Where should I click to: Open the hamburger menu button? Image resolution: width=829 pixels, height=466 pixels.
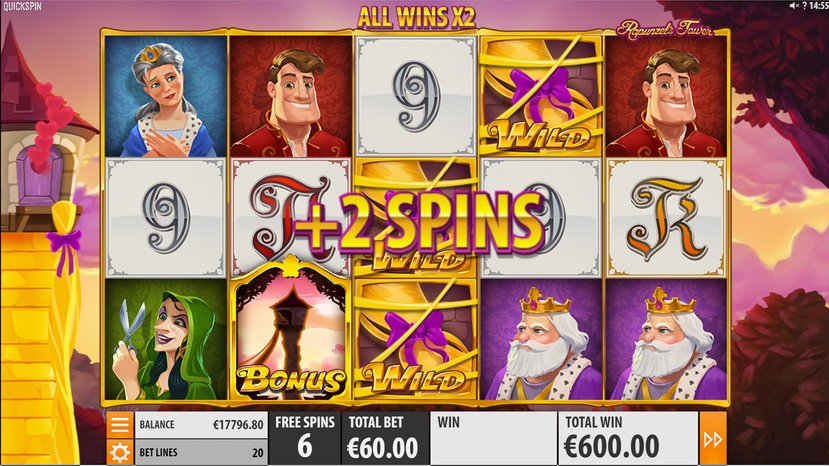[x=119, y=425]
